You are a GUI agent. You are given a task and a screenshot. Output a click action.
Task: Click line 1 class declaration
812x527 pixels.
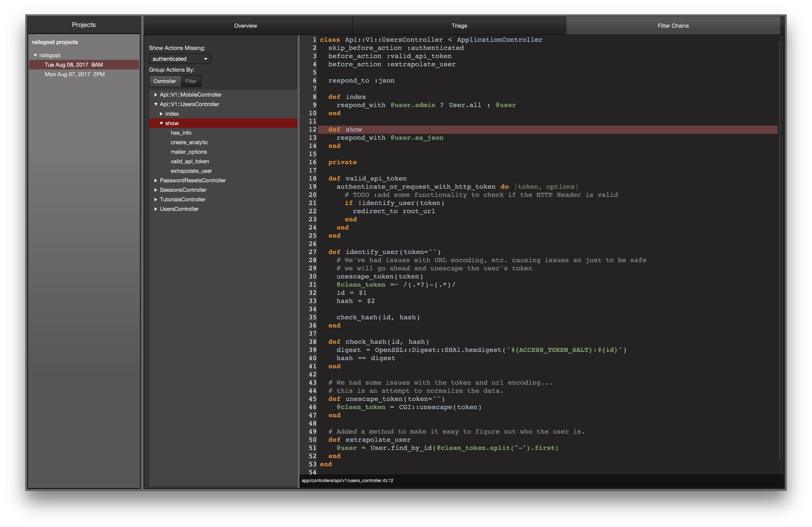click(431, 40)
